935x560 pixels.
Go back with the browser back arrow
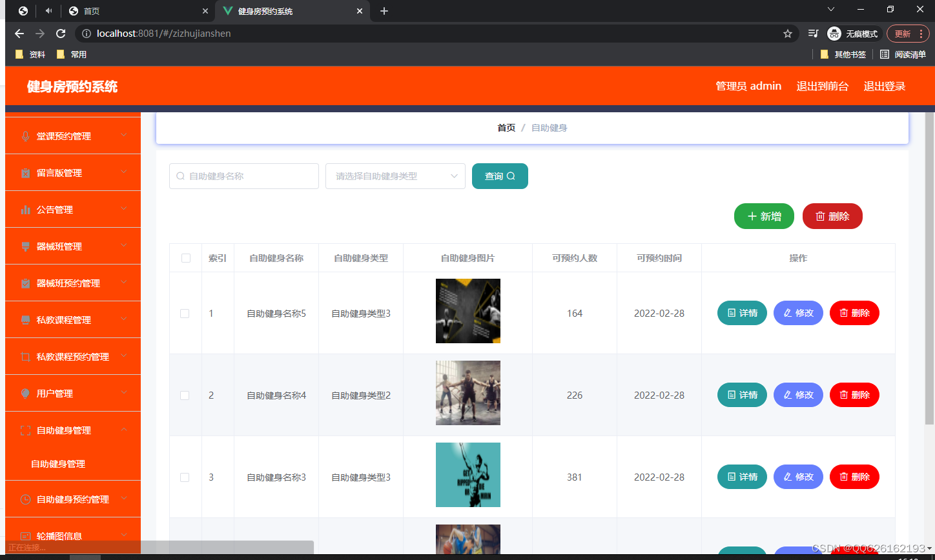(x=19, y=34)
